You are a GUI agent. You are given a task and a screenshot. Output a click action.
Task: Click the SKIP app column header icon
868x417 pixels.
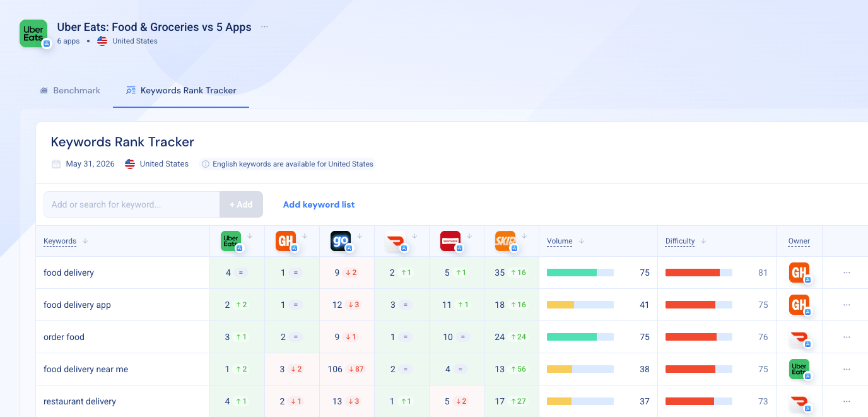505,241
